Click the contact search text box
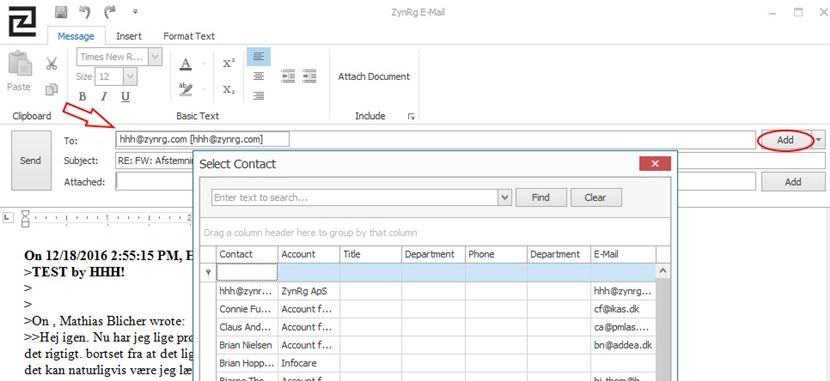Screen dimensions: 830x381 click(355, 197)
